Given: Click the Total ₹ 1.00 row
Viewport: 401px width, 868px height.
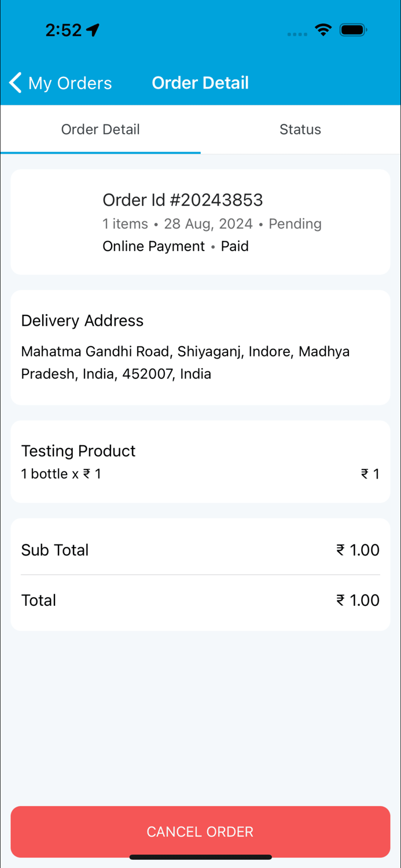Looking at the screenshot, I should (200, 600).
